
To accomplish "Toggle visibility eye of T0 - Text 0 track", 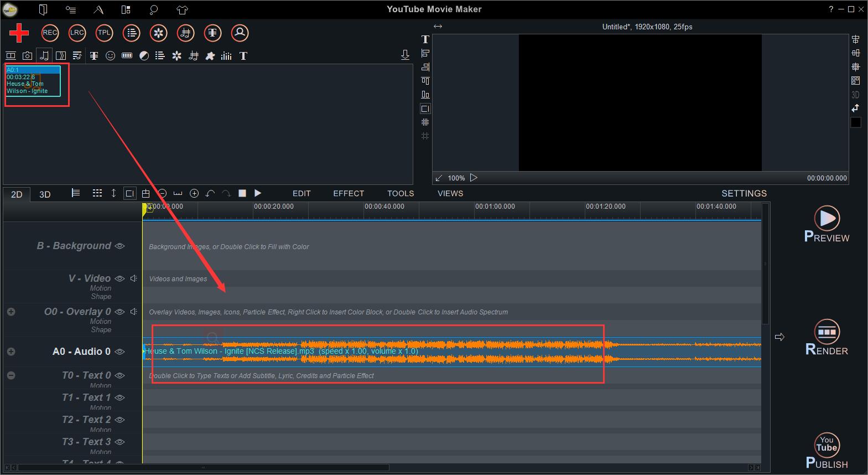I will click(x=119, y=375).
